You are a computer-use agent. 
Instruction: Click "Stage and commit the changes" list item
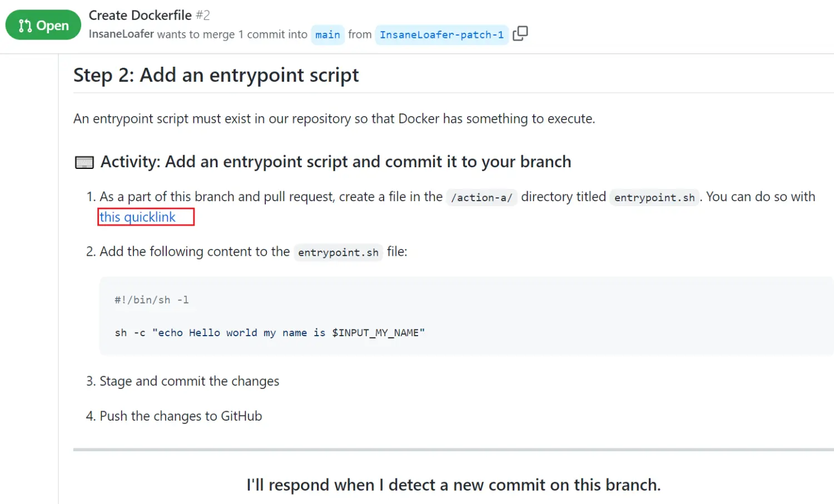[x=189, y=381]
